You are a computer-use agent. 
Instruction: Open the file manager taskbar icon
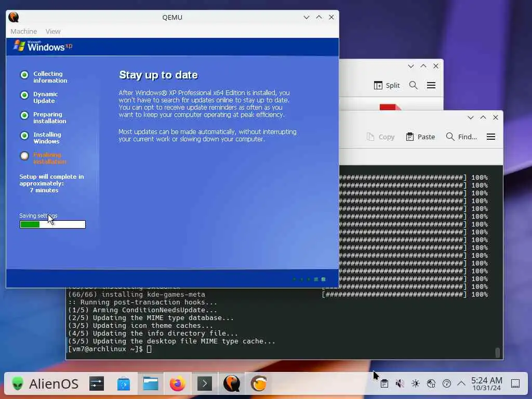point(151,384)
